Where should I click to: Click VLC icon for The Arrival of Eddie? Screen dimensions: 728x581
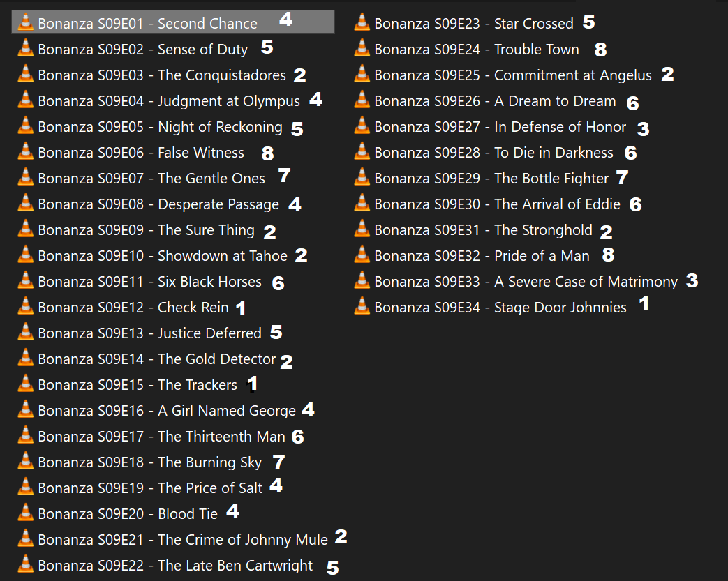tap(362, 203)
